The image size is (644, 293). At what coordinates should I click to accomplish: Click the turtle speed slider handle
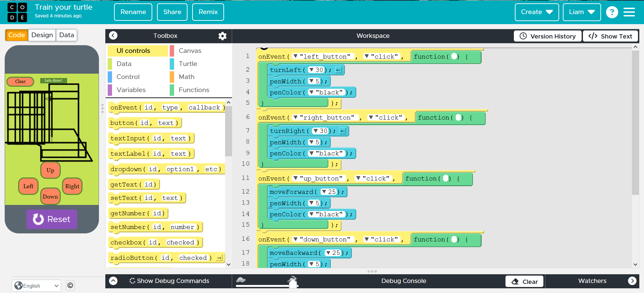click(x=293, y=282)
